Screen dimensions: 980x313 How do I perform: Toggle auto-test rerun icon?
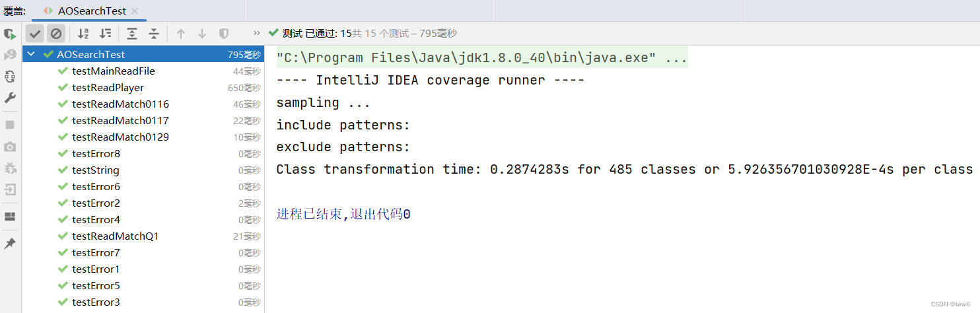click(x=10, y=77)
